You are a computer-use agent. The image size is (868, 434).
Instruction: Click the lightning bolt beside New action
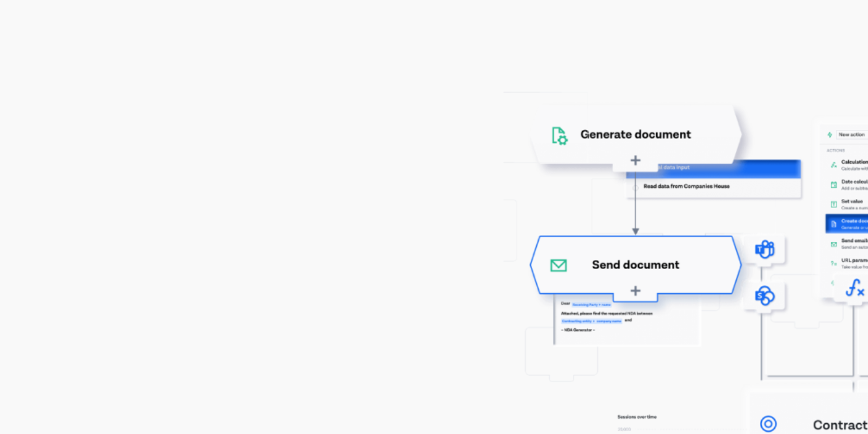coord(830,135)
